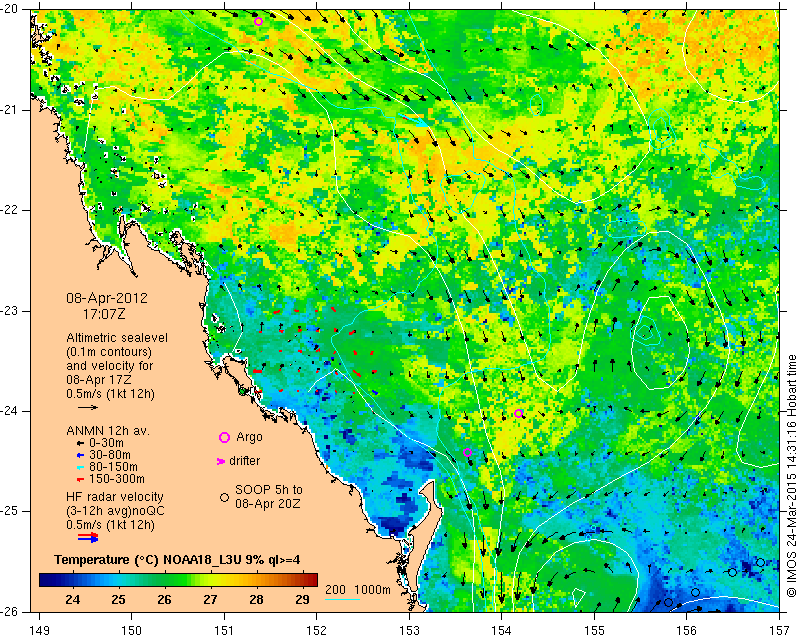Click the '200 1000m' isobath label
This screenshot has height=640, width=800.
(358, 590)
